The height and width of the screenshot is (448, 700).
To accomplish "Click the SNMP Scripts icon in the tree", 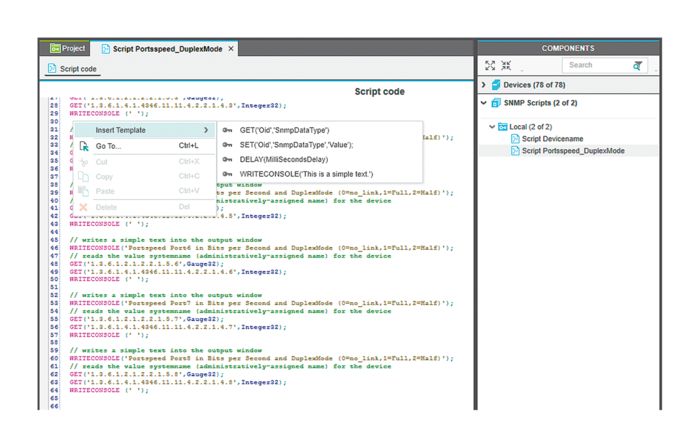I will 496,103.
